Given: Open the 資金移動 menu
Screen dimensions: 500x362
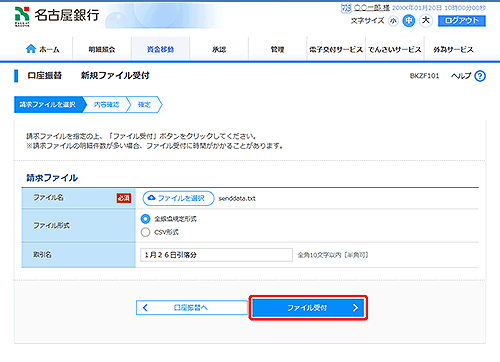Looking at the screenshot, I should [x=160, y=49].
